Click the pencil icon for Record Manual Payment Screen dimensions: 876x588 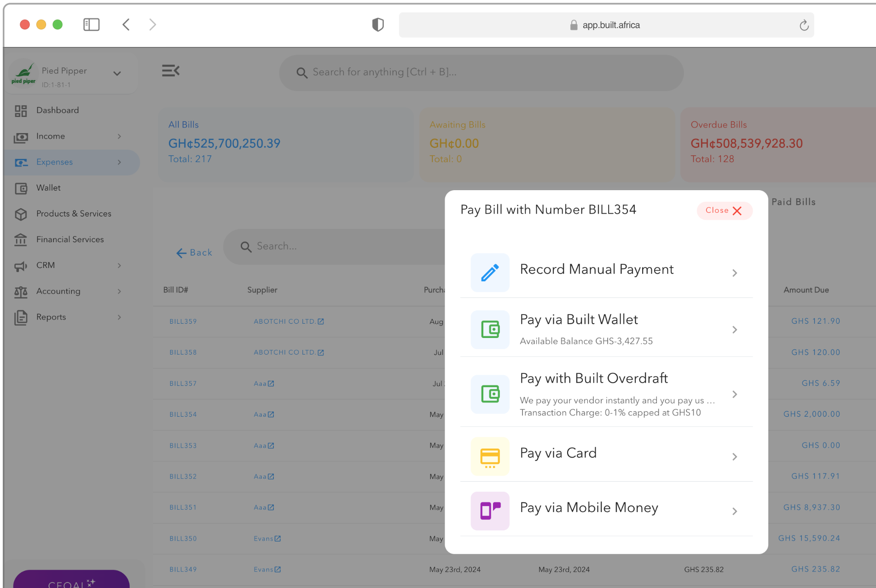click(x=490, y=273)
